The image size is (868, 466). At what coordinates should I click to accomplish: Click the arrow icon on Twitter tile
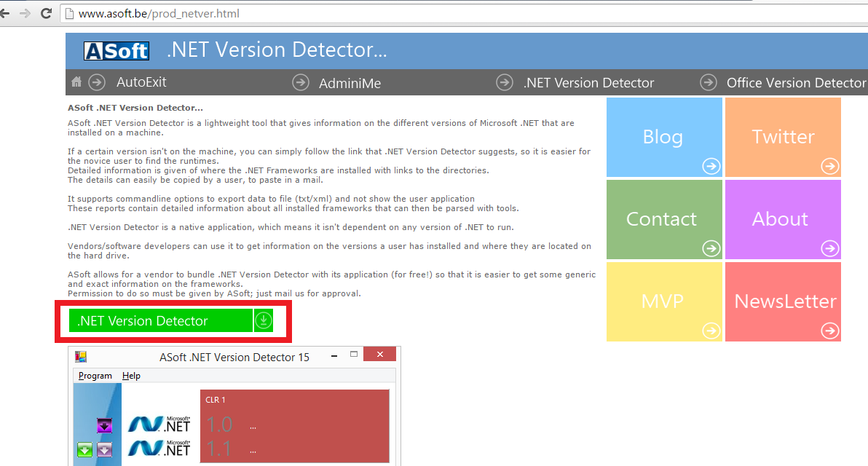(x=830, y=166)
